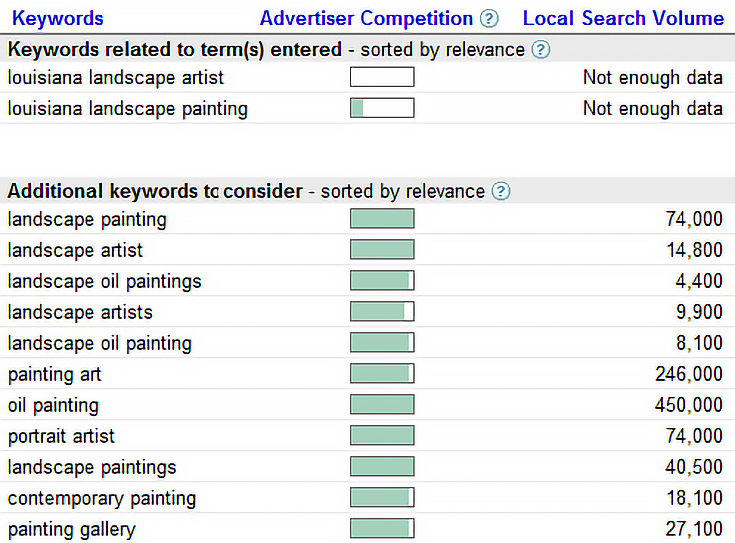
Task: Click 'Not enough data' for louisiana landscape painting
Action: pos(652,108)
